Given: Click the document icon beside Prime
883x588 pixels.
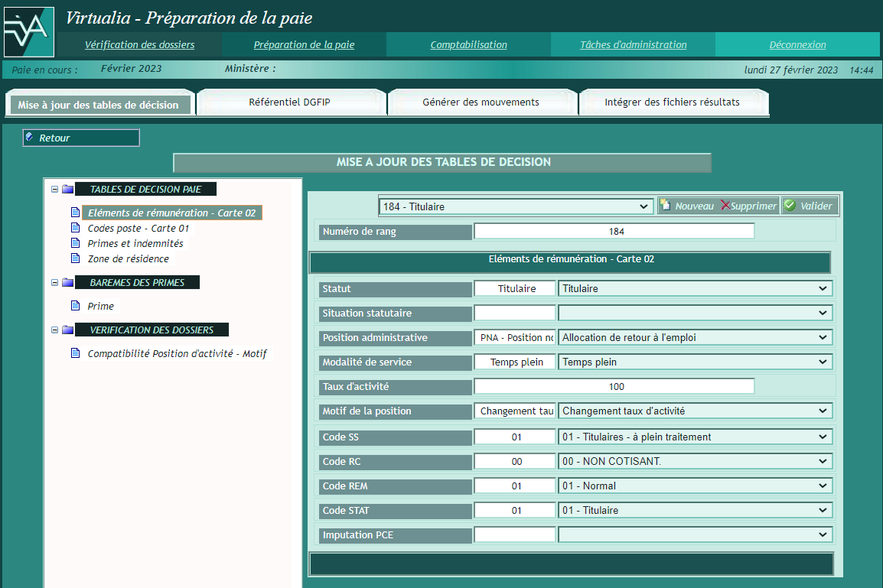Looking at the screenshot, I should (x=75, y=306).
